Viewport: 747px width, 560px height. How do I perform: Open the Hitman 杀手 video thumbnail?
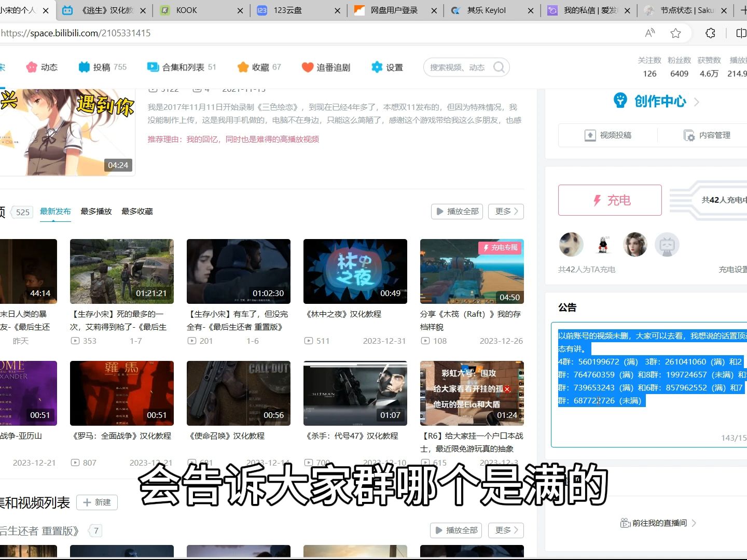point(355,393)
